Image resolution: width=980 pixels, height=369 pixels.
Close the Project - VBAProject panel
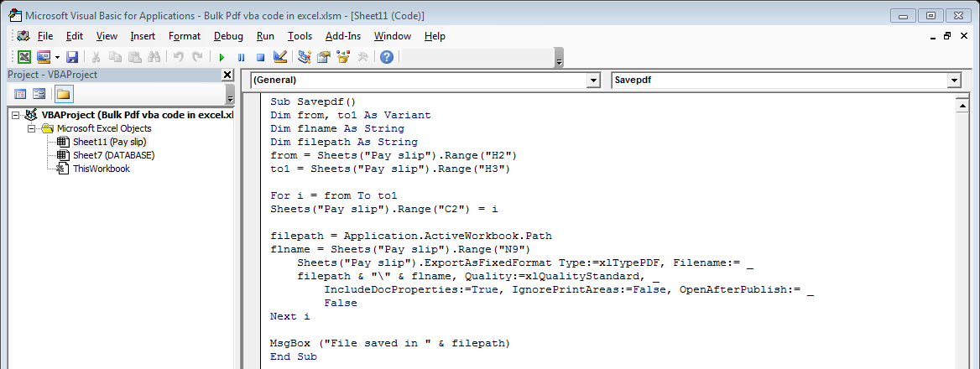[227, 75]
